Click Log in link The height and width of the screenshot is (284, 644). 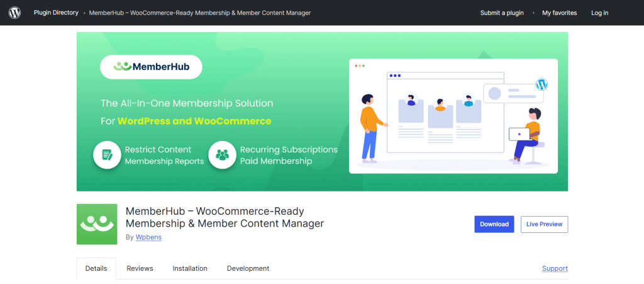tap(599, 13)
